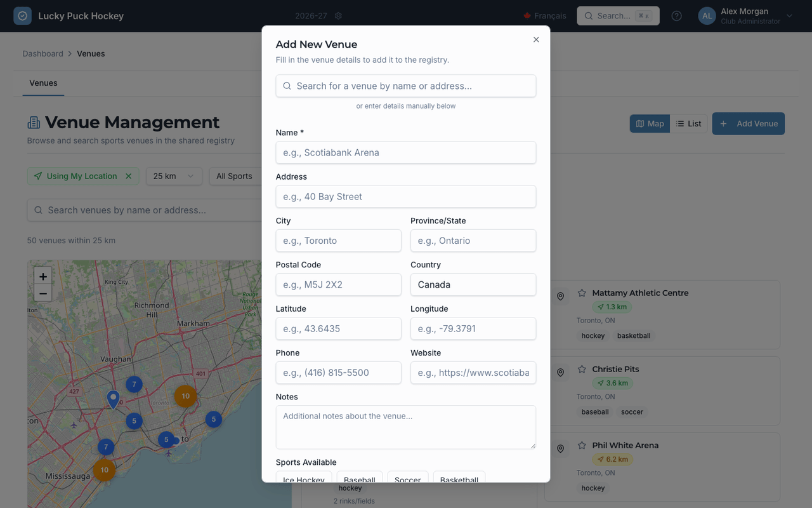Click the venue Name input field
Screen dimensions: 812x508
tap(406, 152)
